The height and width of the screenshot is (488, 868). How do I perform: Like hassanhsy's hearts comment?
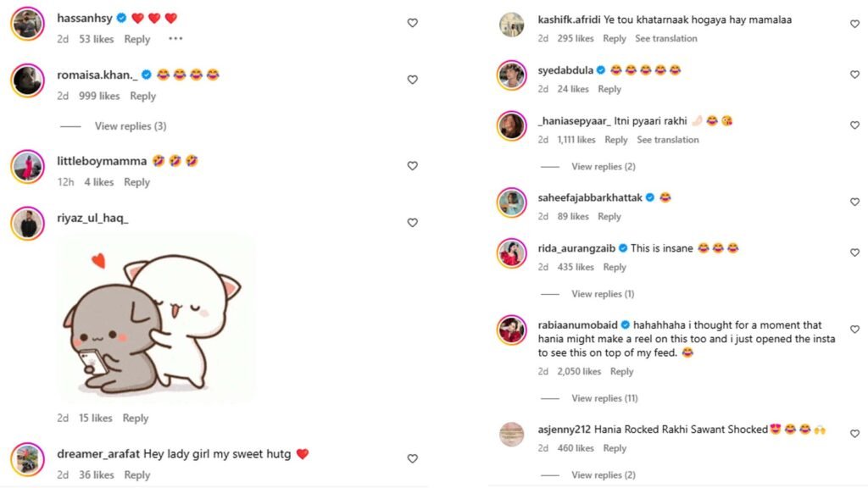(413, 23)
